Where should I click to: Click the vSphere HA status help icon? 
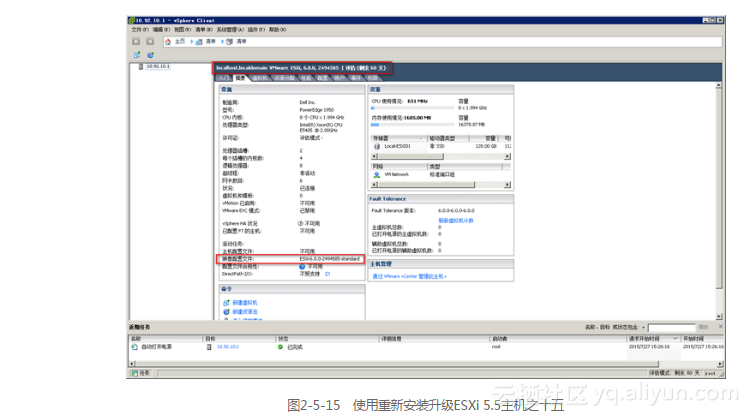[300, 224]
